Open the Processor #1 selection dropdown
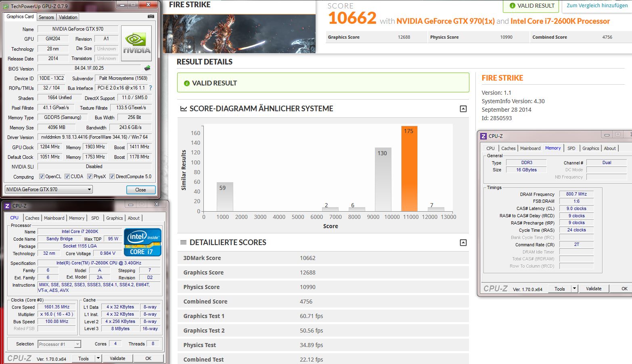This screenshot has width=632, height=364. tap(59, 344)
